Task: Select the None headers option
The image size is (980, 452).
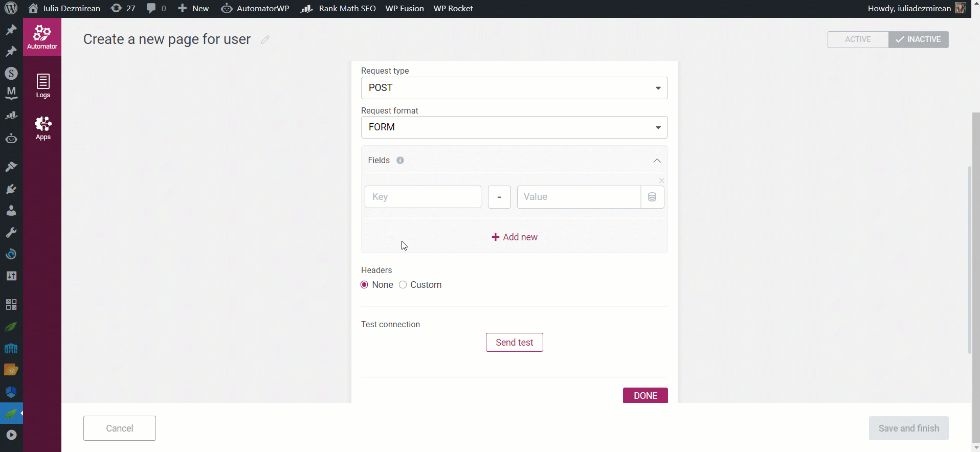Action: [x=364, y=285]
